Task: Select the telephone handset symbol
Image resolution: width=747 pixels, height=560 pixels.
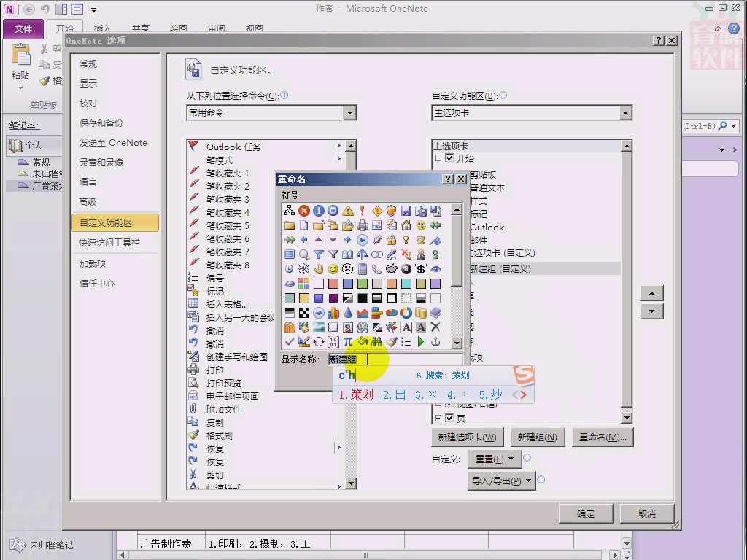Action: coord(377,269)
